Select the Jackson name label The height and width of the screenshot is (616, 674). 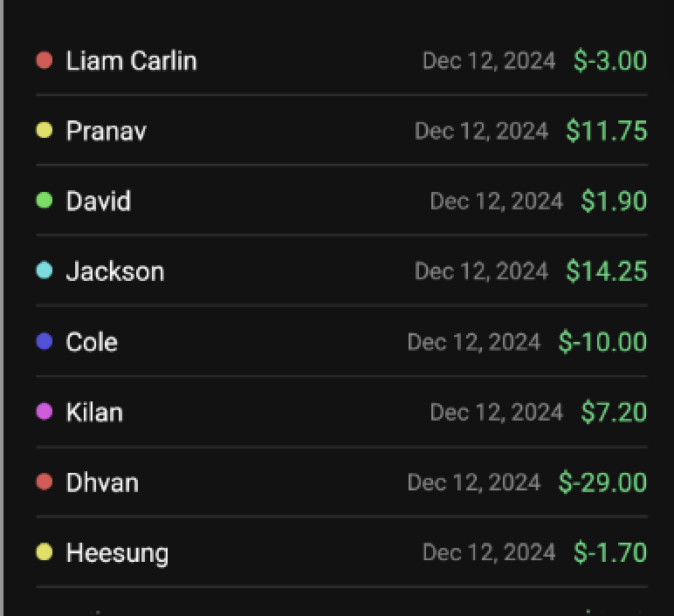tap(115, 271)
